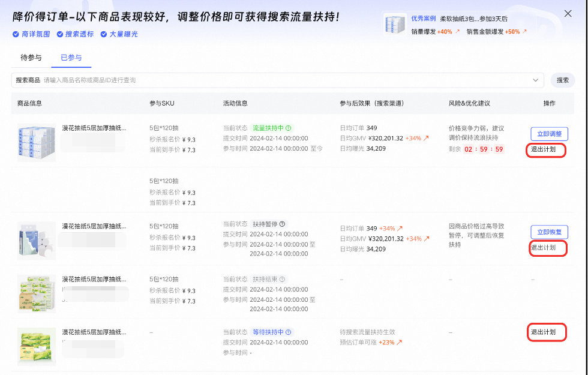Click the blue tissue pack product thumbnail

click(37, 143)
